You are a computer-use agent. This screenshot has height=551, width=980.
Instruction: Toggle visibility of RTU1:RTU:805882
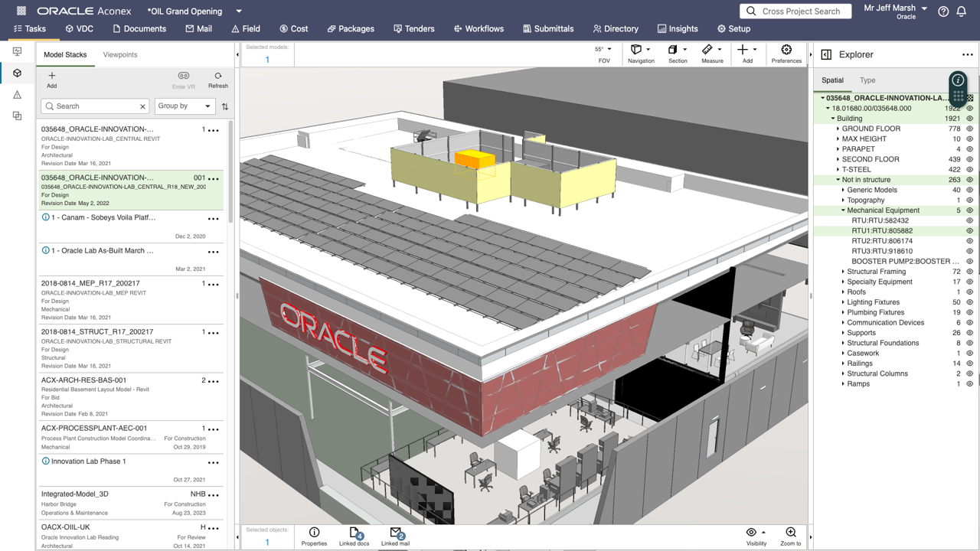click(970, 230)
